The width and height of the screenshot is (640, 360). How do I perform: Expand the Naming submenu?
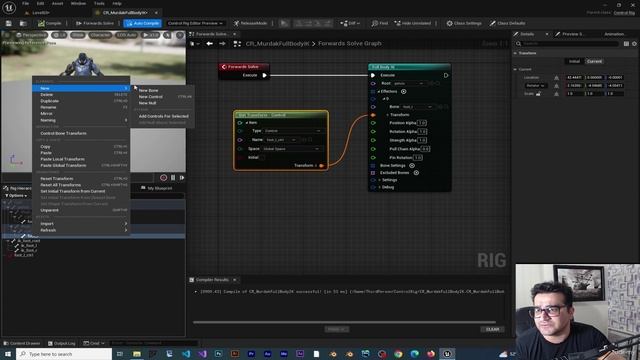tap(81, 120)
